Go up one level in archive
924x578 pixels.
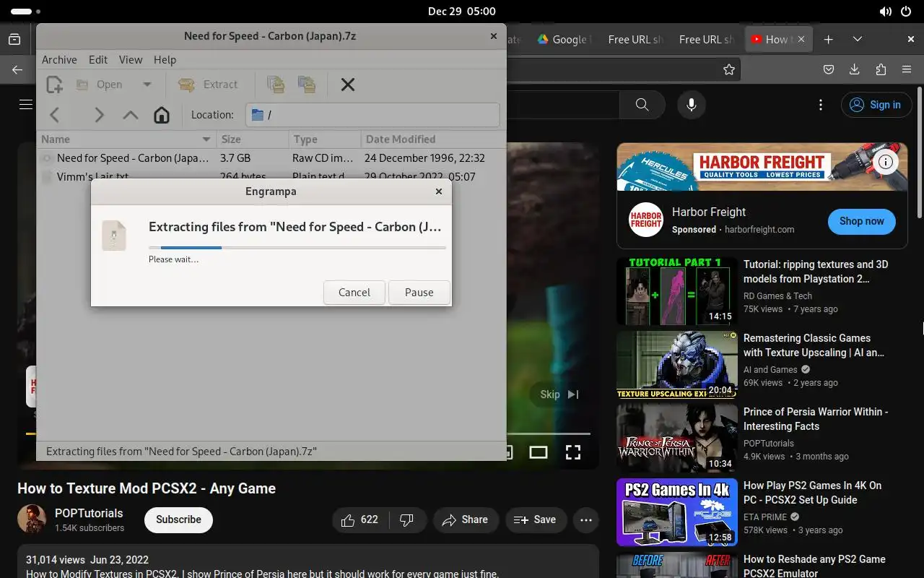tap(131, 115)
